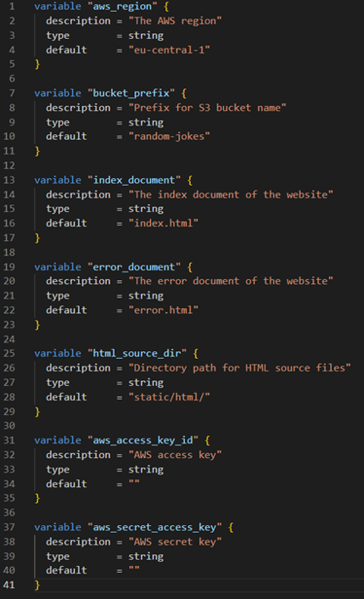Click string "The error document of the website"
364x599 pixels.
[x=231, y=281]
